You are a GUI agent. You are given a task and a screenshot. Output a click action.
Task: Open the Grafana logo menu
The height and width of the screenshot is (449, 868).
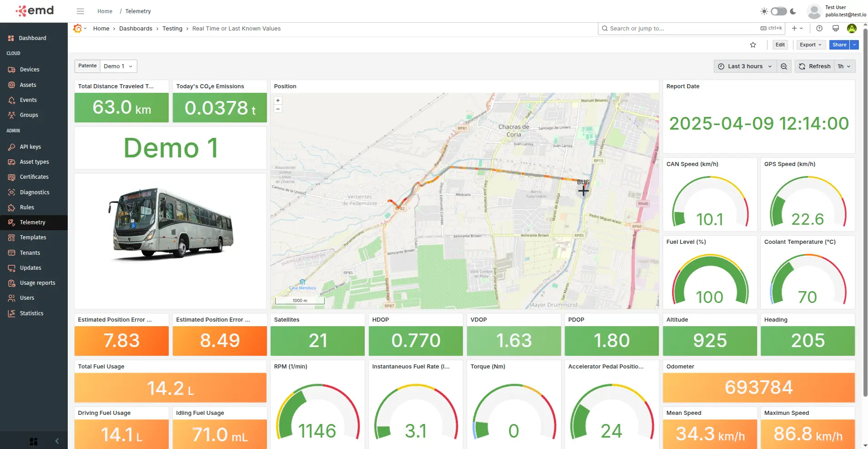80,29
